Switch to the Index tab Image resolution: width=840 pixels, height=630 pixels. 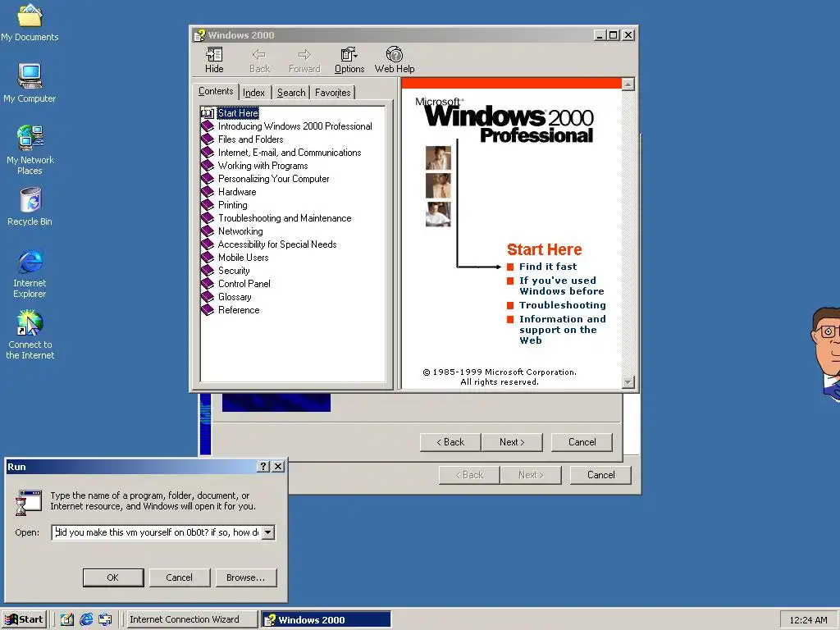tap(253, 93)
